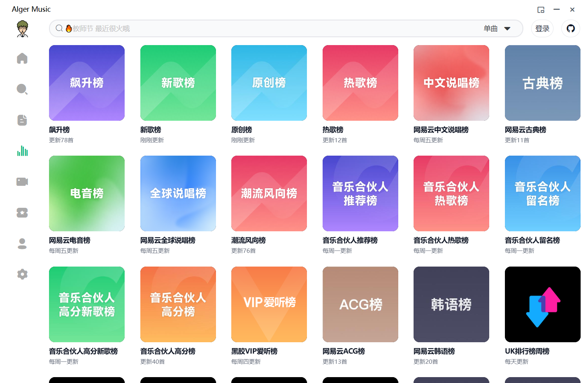Click the 网易云韩语榜 title text
The height and width of the screenshot is (383, 588).
coord(434,351)
